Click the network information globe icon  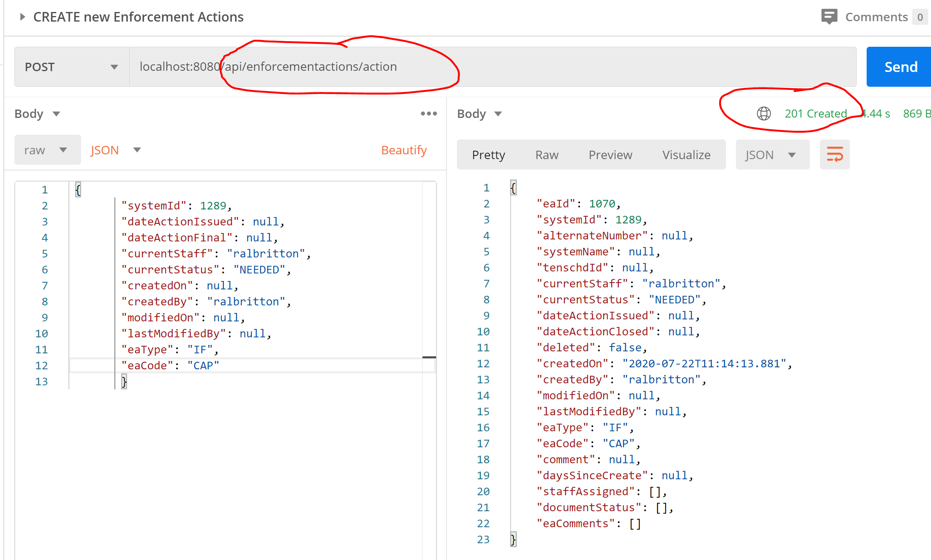click(x=764, y=114)
